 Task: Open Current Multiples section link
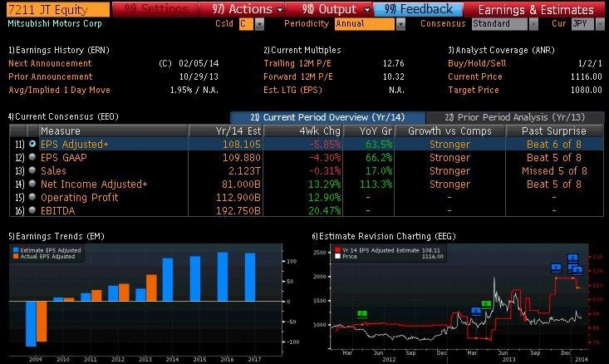302,50
